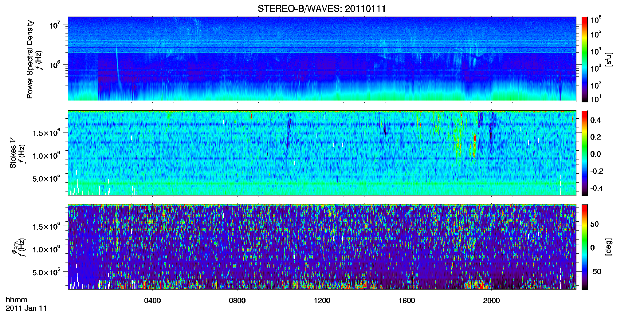Click the 1.0×10^6 tick on φRTN panel
This screenshot has height=332, width=644.
click(46, 249)
